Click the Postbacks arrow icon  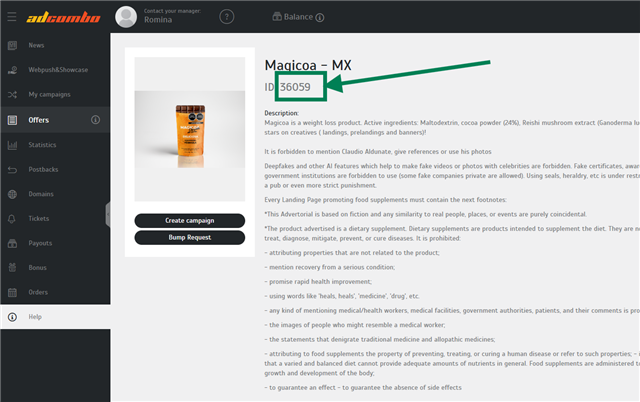(x=12, y=169)
